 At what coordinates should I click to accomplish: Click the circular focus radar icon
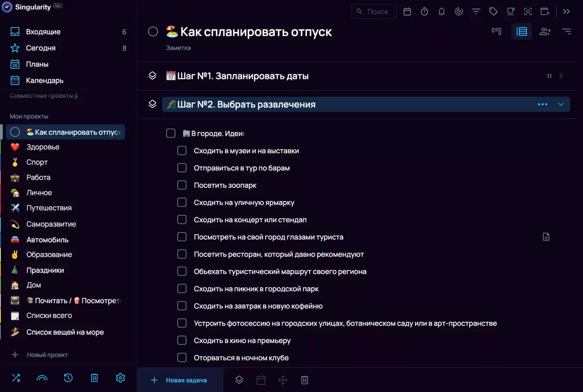tap(459, 12)
